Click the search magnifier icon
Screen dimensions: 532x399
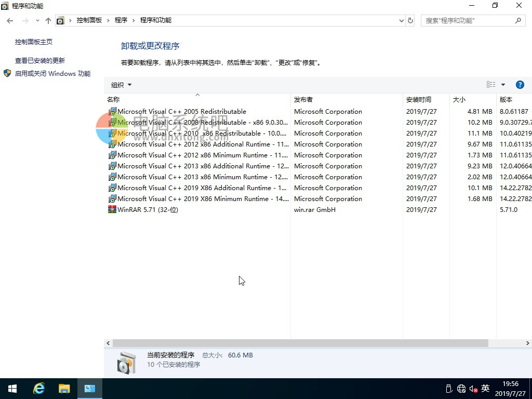(x=518, y=21)
